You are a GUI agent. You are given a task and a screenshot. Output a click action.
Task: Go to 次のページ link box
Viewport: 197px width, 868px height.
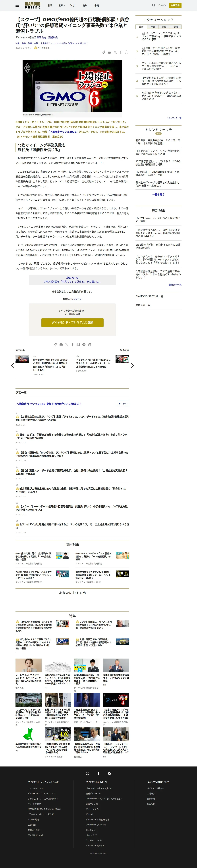coord(72,280)
